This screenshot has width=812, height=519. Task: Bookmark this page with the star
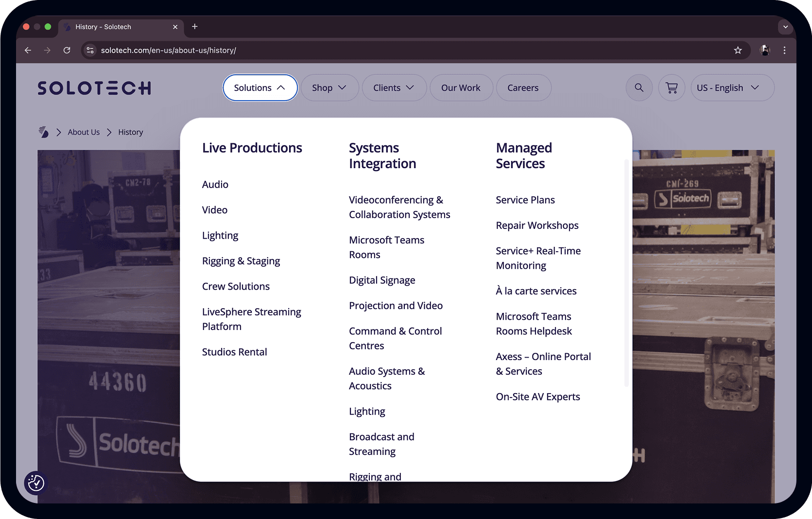pyautogui.click(x=738, y=50)
